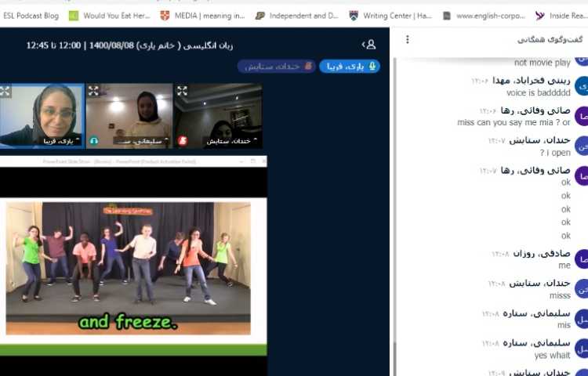
Task: Click the participants list toggle icon
Action: pos(369,45)
